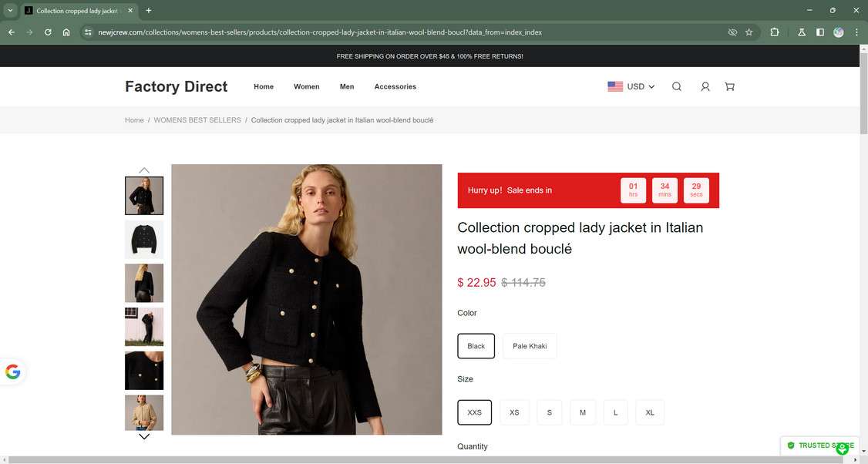
Task: Click the US flag icon beside USD
Action: click(x=614, y=86)
